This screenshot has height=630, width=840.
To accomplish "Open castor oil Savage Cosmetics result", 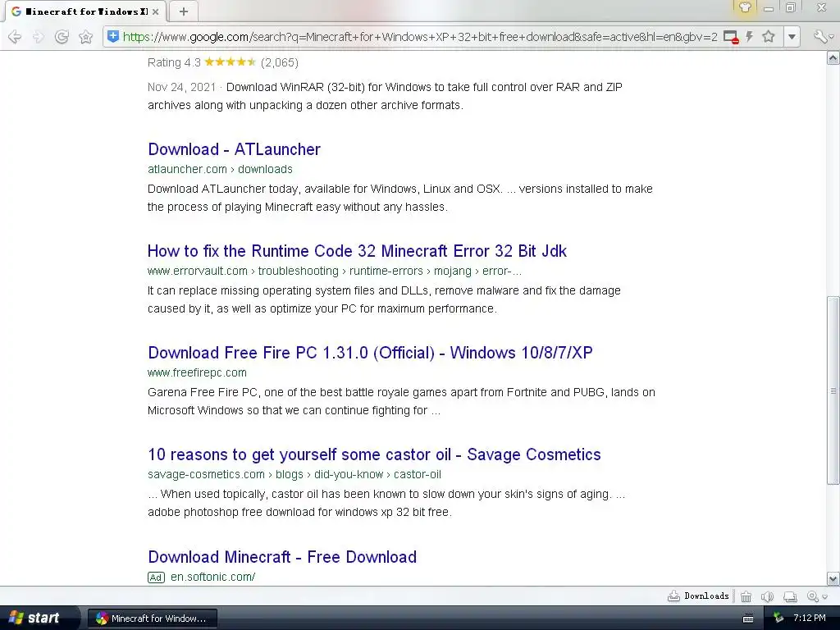I will coord(374,454).
